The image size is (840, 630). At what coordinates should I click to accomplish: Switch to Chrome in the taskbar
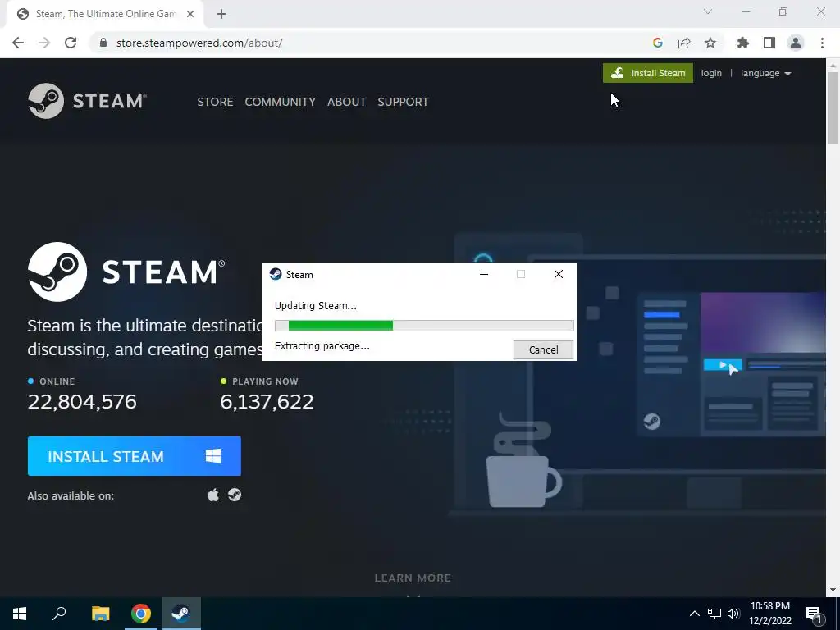pyautogui.click(x=141, y=614)
